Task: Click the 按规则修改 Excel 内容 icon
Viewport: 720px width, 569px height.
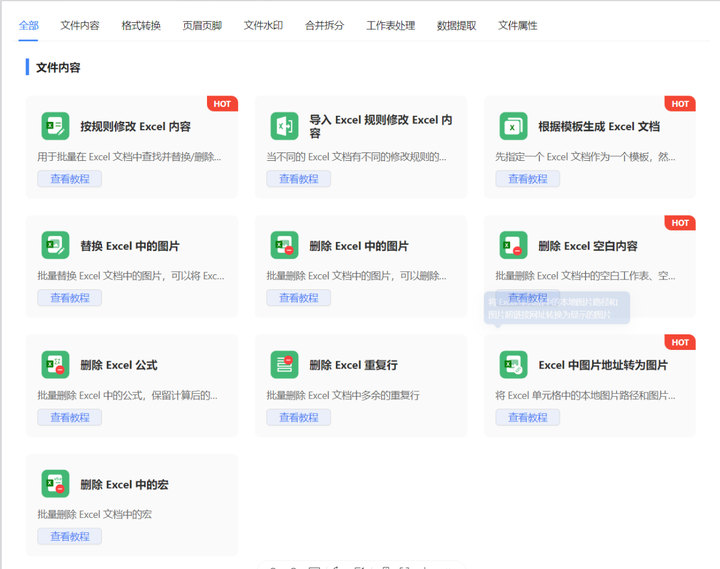Action: pos(55,126)
